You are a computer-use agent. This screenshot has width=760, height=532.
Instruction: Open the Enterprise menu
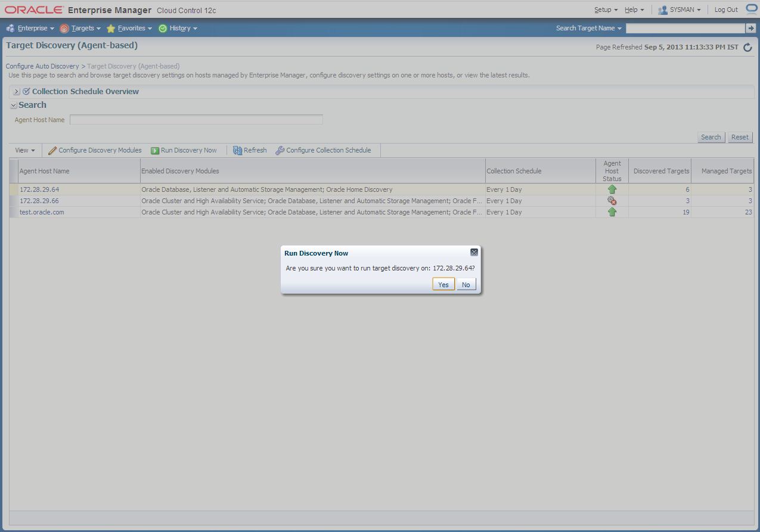coord(36,28)
